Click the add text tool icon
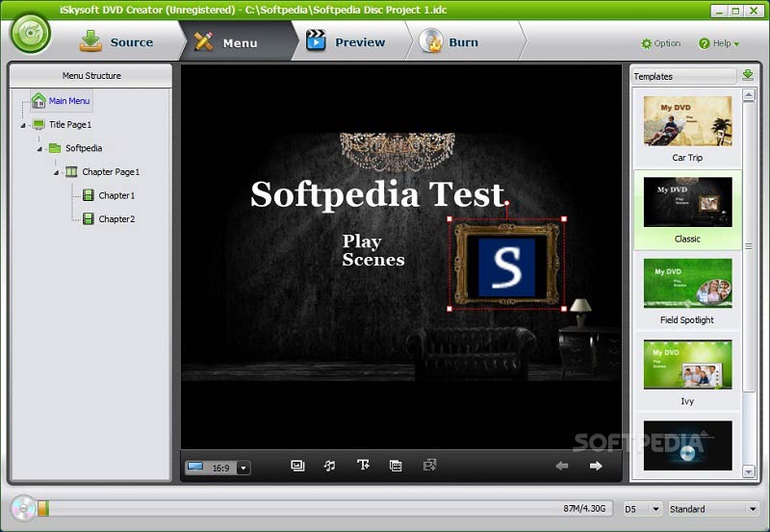This screenshot has height=532, width=770. [363, 465]
